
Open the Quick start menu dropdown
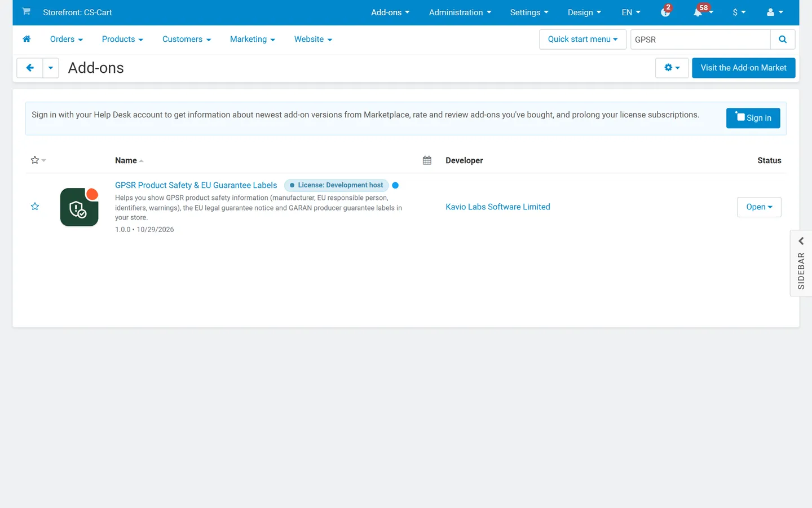click(582, 40)
